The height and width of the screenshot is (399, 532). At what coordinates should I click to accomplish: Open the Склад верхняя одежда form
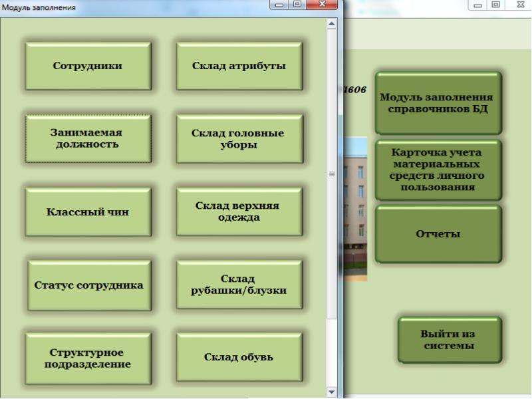239,211
